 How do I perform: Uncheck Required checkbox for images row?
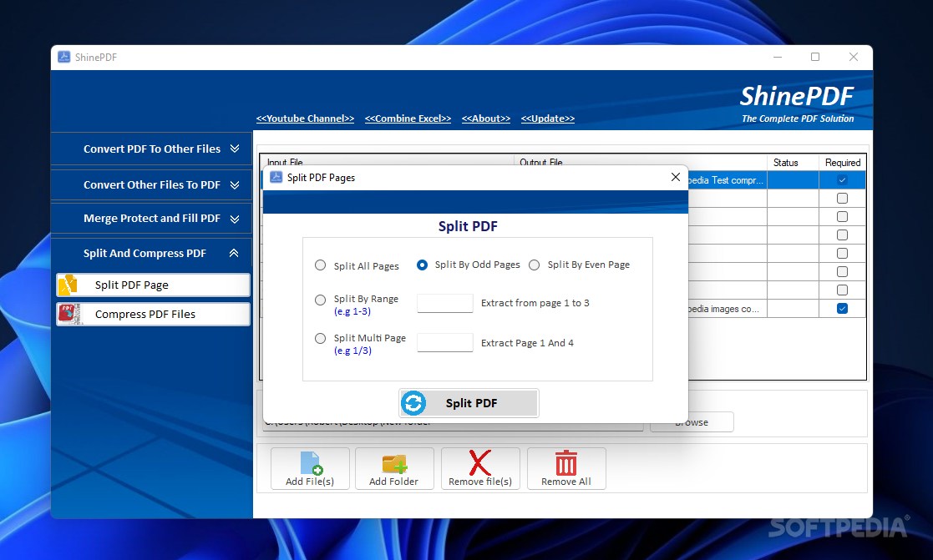842,309
